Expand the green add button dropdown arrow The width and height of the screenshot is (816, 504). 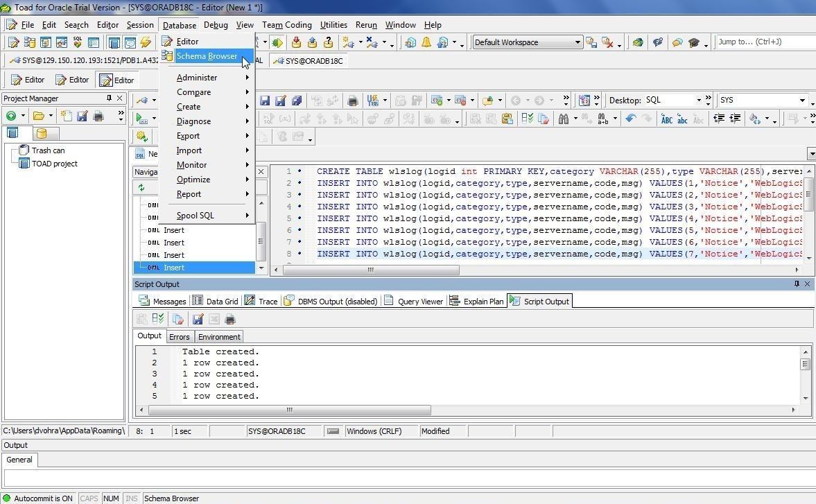(23, 116)
